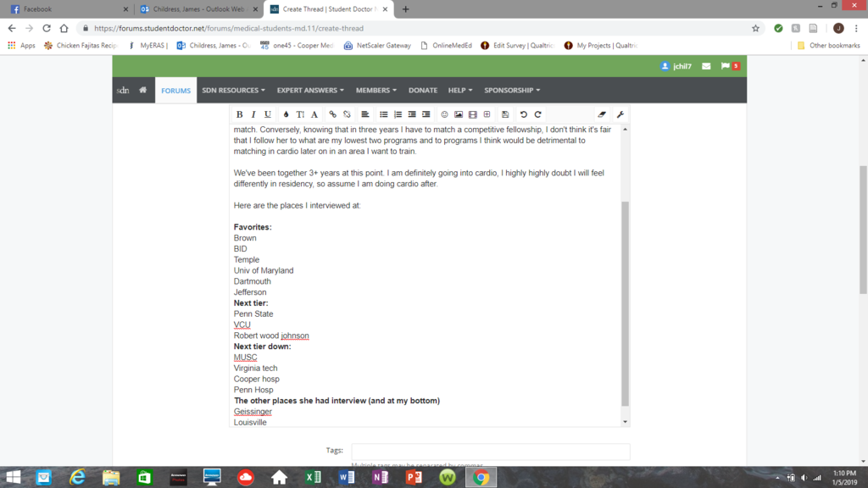Open inbox envelope icon in header
Image resolution: width=868 pixels, height=488 pixels.
706,66
